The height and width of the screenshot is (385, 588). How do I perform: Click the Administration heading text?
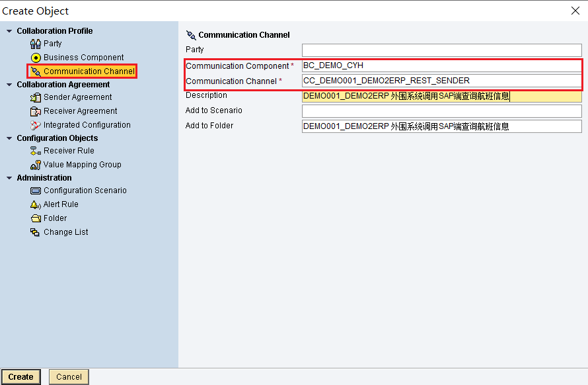click(x=44, y=178)
